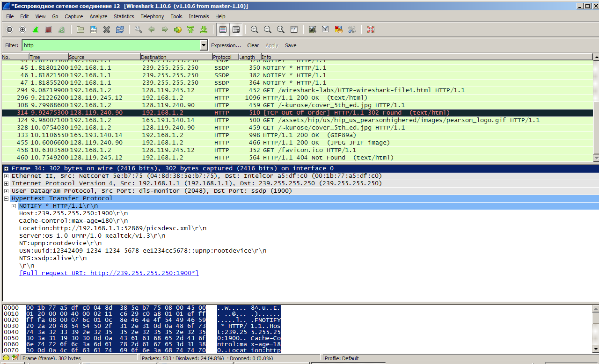Stop the running live capture
The width and height of the screenshot is (599, 364).
[x=49, y=29]
